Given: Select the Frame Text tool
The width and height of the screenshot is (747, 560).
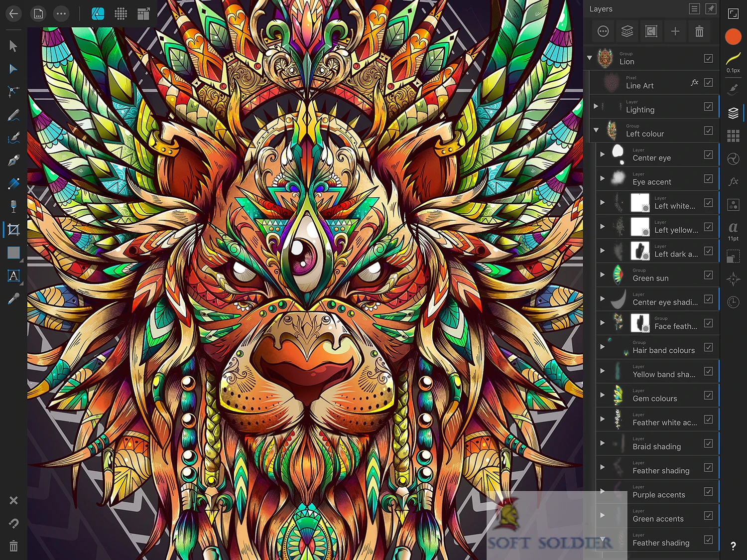Looking at the screenshot, I should point(13,276).
